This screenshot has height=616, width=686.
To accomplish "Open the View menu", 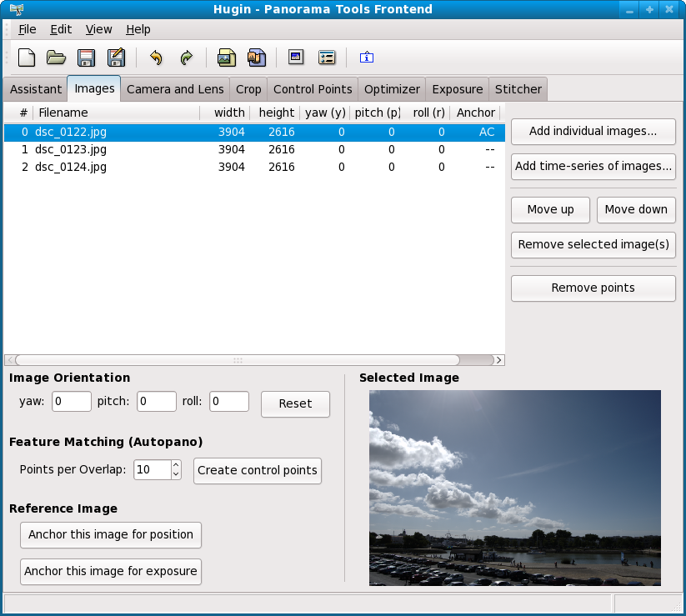I will (x=98, y=29).
